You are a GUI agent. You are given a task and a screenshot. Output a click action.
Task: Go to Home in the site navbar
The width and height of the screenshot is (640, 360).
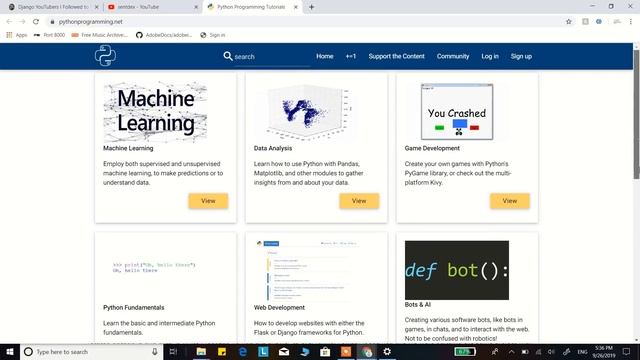tap(325, 56)
